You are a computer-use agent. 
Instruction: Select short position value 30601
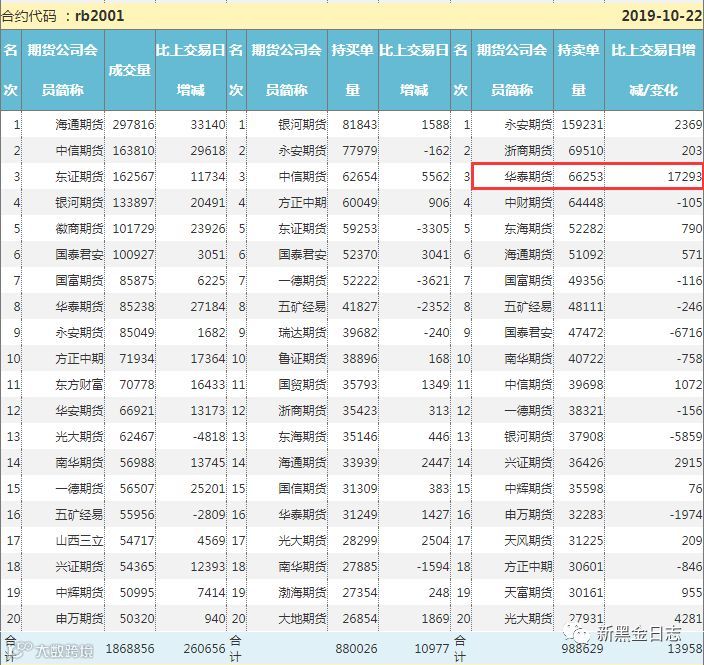pyautogui.click(x=586, y=567)
